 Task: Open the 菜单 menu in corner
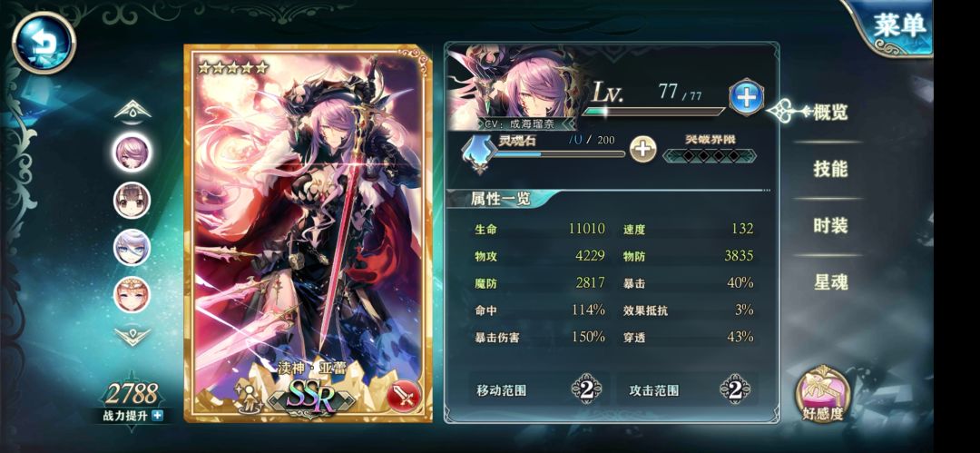click(x=897, y=28)
